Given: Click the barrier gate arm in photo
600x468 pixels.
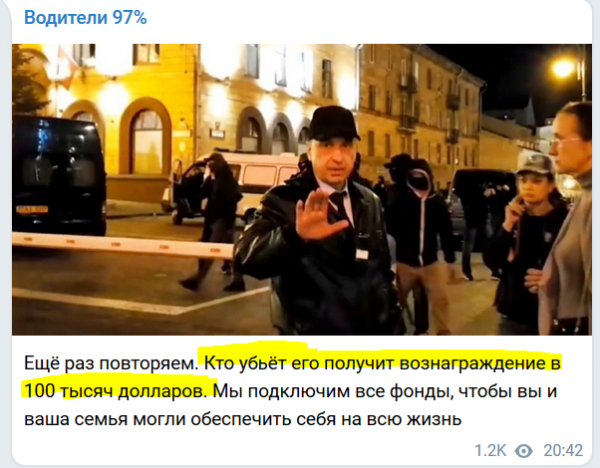Looking at the screenshot, I should [x=122, y=244].
